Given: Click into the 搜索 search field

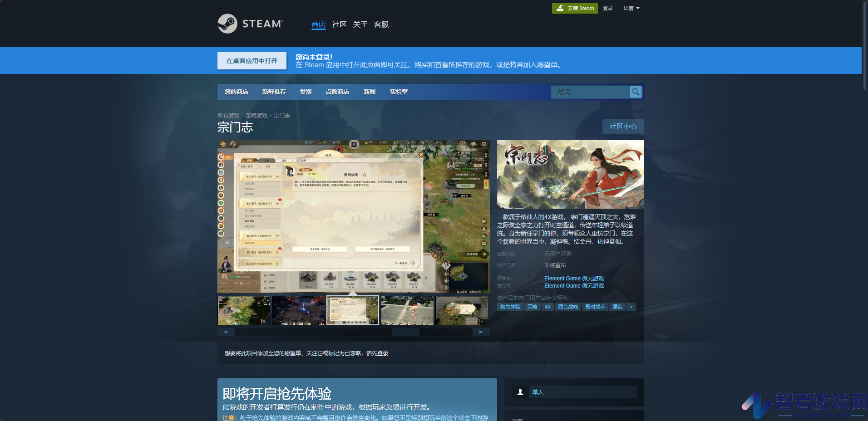Looking at the screenshot, I should point(590,92).
